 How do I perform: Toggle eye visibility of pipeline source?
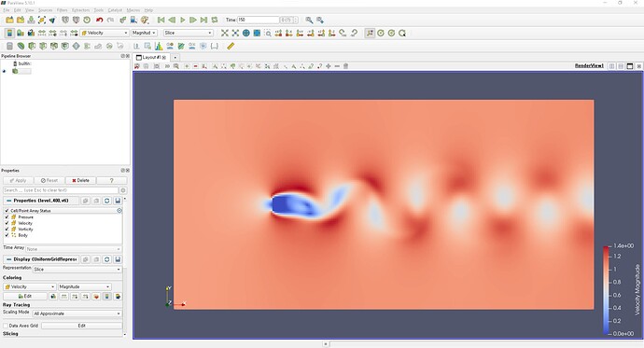(x=5, y=71)
